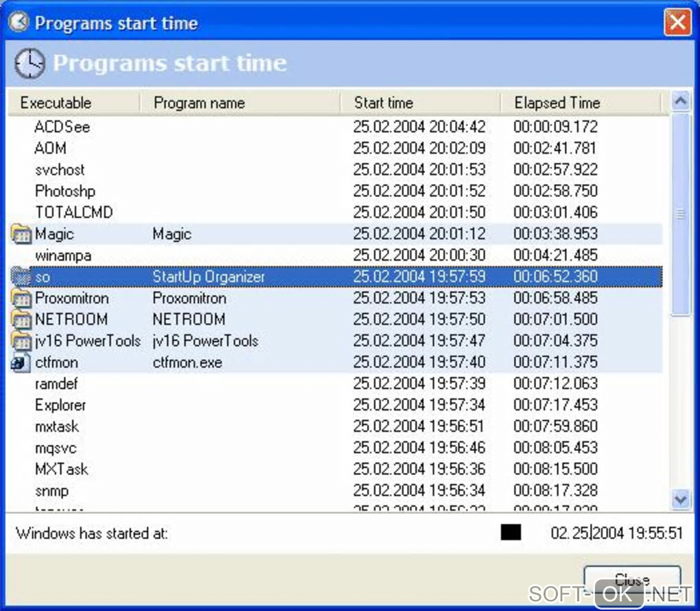Screen dimensions: 700x611
Task: Sort by Program name column header
Action: (240, 103)
